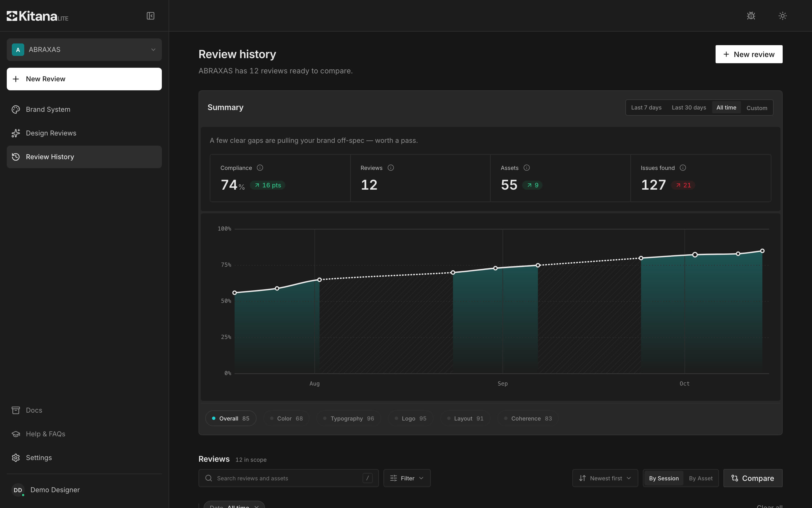Select All time range
The image size is (812, 508).
click(726, 108)
